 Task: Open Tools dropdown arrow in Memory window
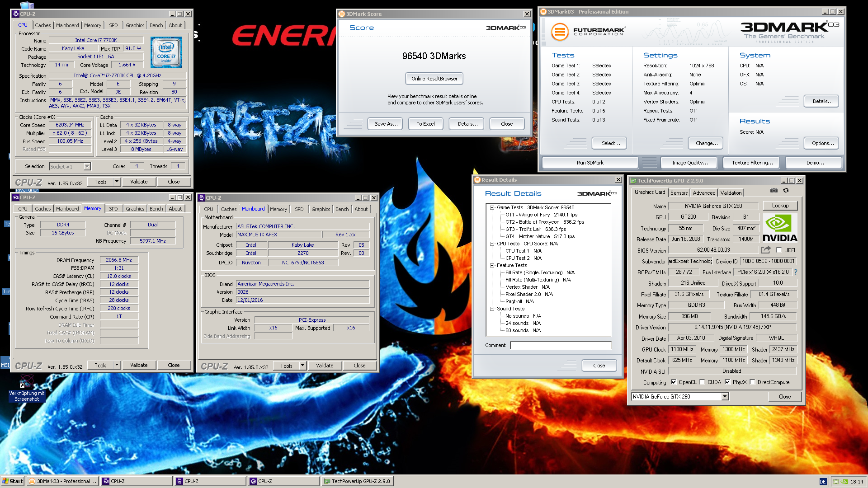click(x=117, y=365)
